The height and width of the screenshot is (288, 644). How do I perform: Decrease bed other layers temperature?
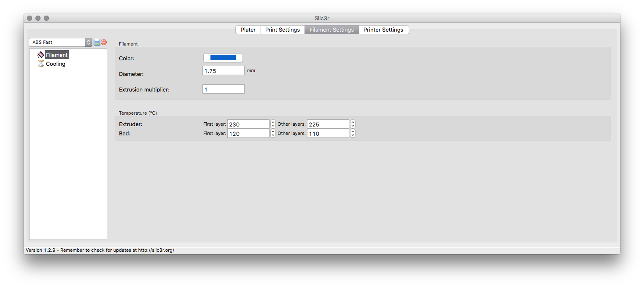point(353,135)
